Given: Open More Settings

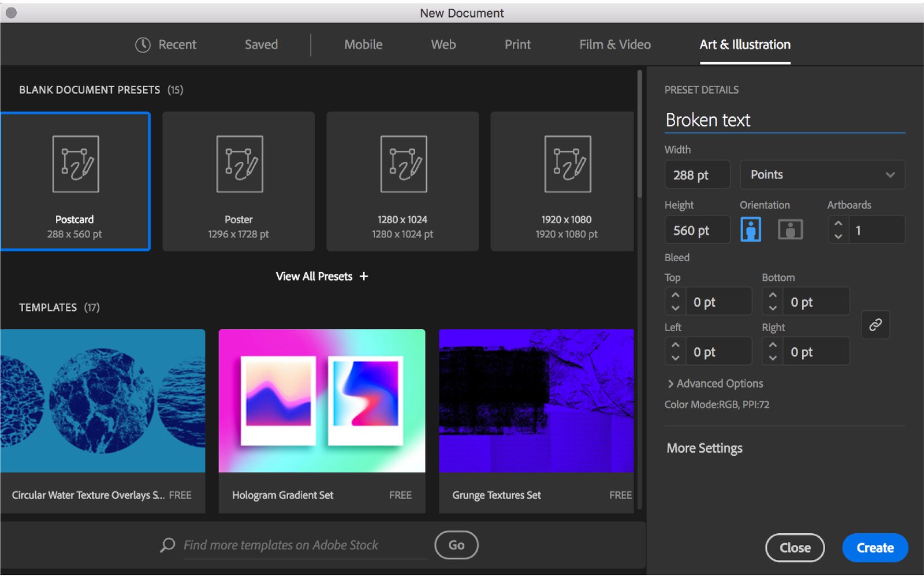Looking at the screenshot, I should pos(705,448).
